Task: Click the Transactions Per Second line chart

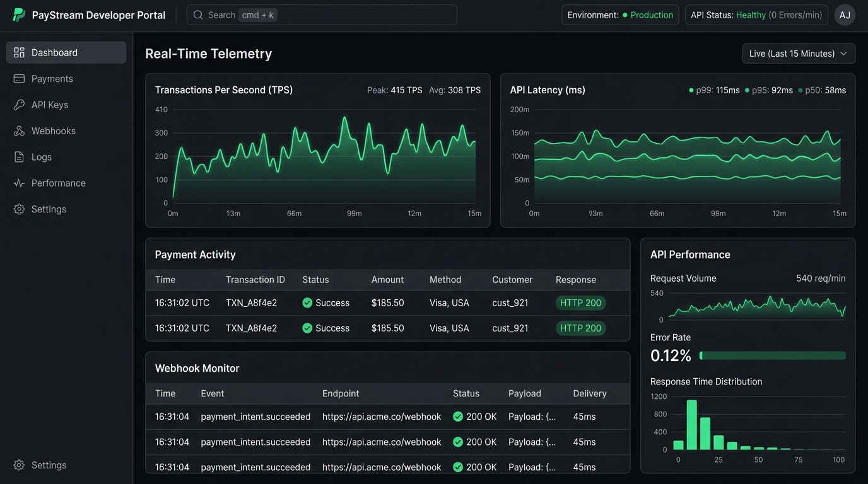Action: click(x=324, y=158)
